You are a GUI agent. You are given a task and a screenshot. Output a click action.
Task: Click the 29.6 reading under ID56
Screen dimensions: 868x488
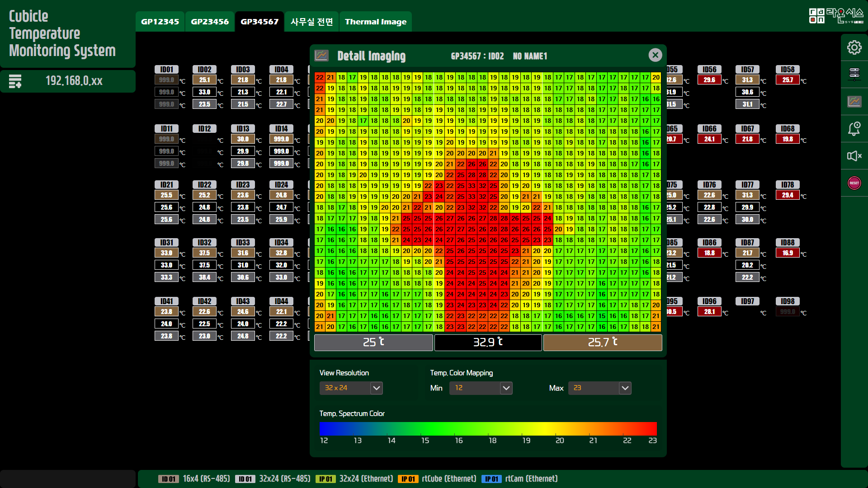point(709,80)
